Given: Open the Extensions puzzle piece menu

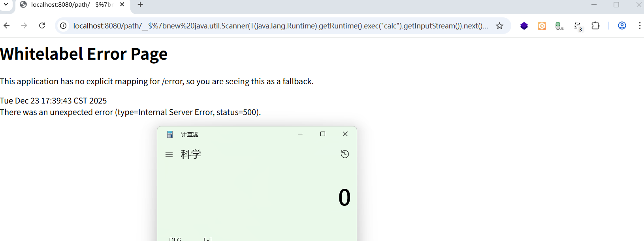Looking at the screenshot, I should pyautogui.click(x=595, y=26).
